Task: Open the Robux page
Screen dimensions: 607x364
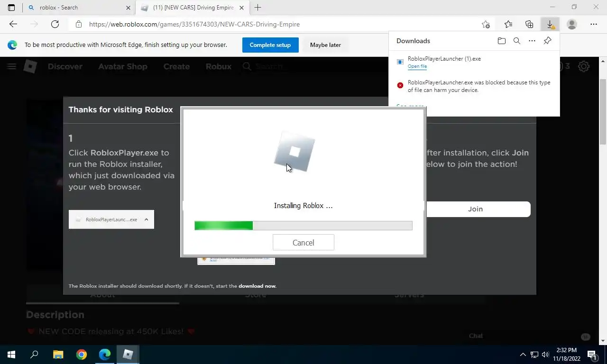Action: pyautogui.click(x=219, y=66)
